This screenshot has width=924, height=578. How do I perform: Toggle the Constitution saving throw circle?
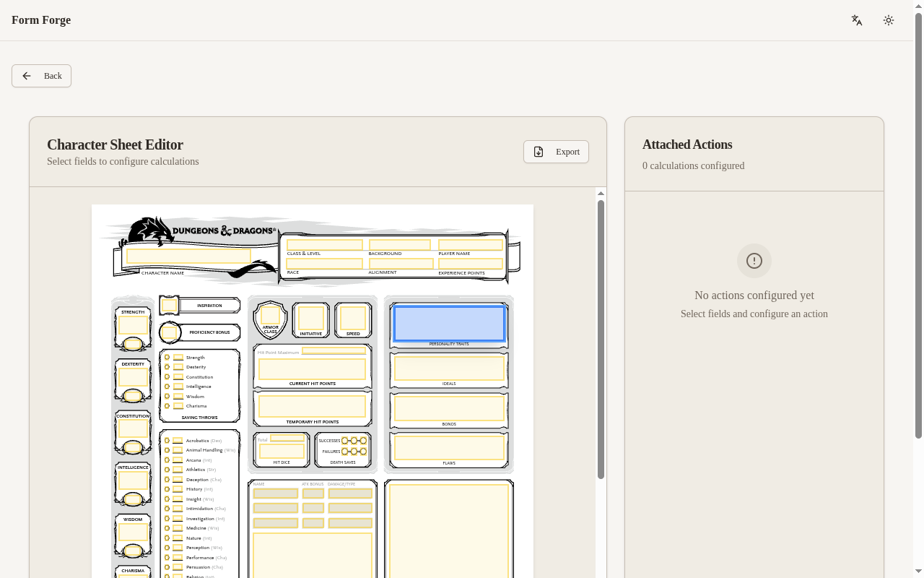(x=167, y=376)
